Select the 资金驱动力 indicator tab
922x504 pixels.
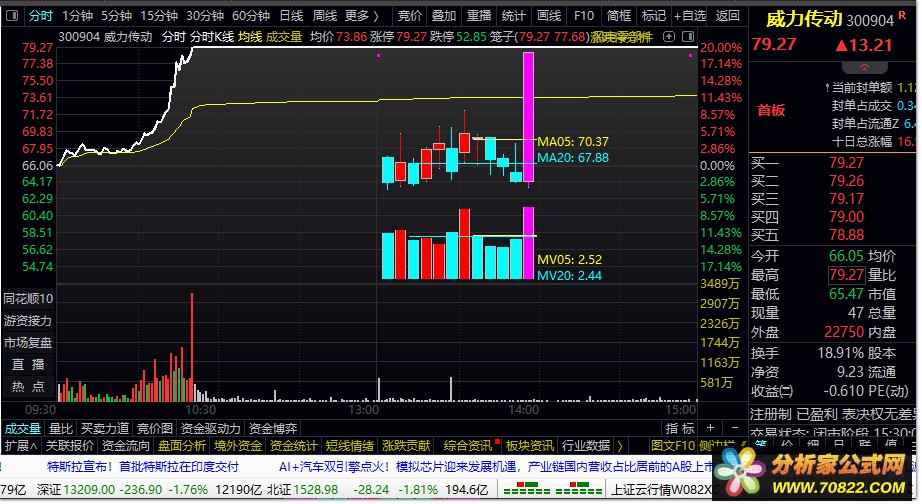[x=211, y=429]
